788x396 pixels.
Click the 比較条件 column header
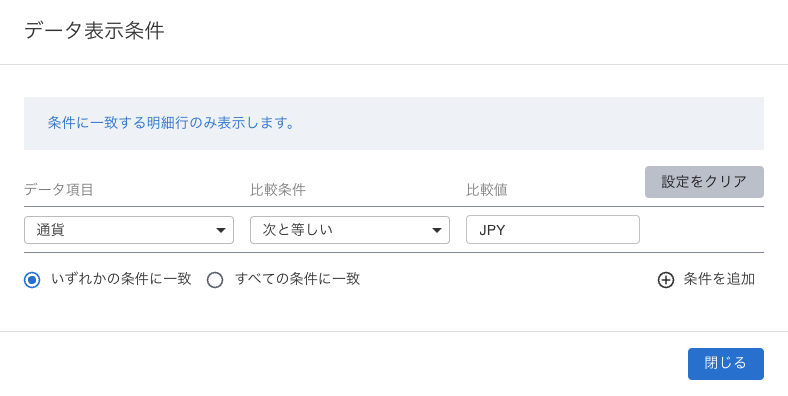[278, 190]
